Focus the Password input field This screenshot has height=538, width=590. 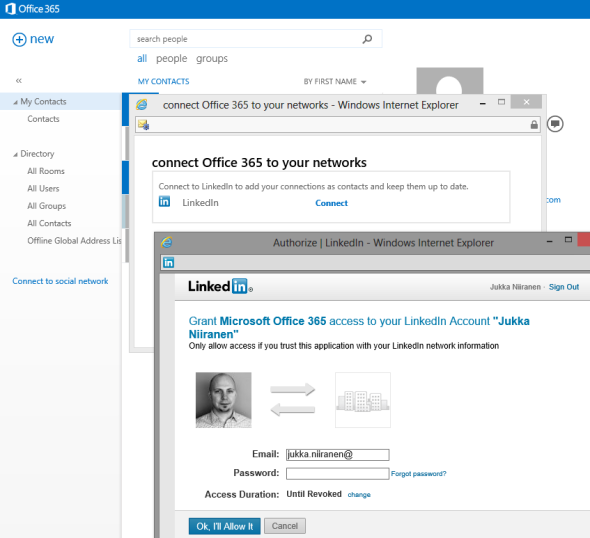tap(338, 474)
